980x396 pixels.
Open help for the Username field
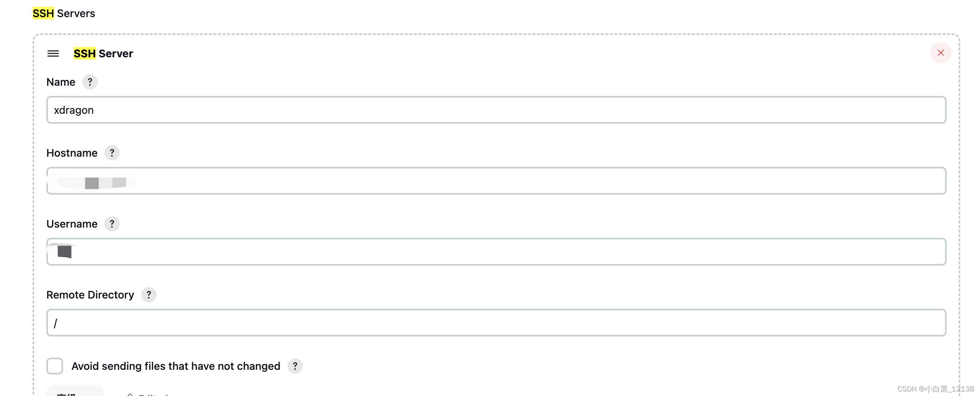[112, 224]
